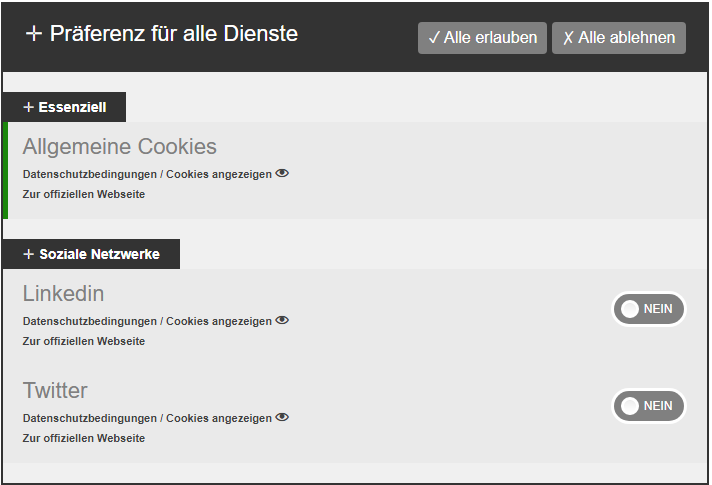Screen dimensions: 712x485
Task: Click eye icon under Linkedin
Action: coord(282,320)
